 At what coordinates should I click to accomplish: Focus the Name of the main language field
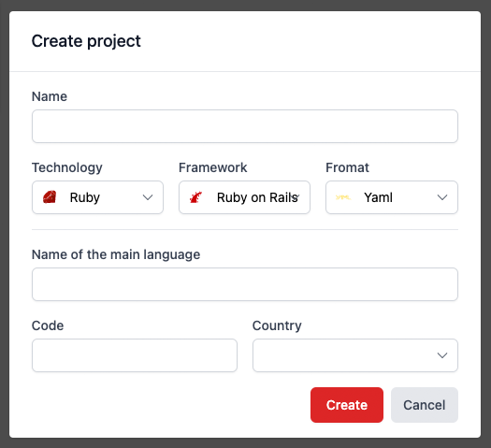(x=245, y=284)
